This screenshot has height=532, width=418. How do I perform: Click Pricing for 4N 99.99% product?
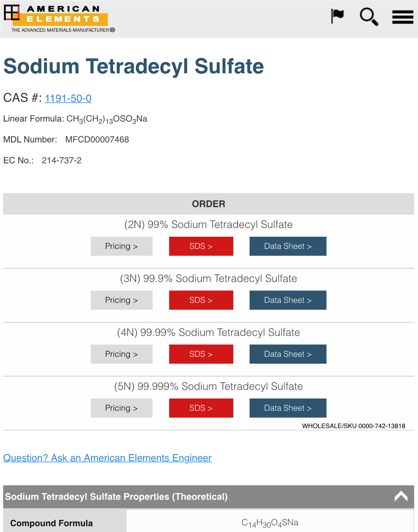tap(121, 354)
